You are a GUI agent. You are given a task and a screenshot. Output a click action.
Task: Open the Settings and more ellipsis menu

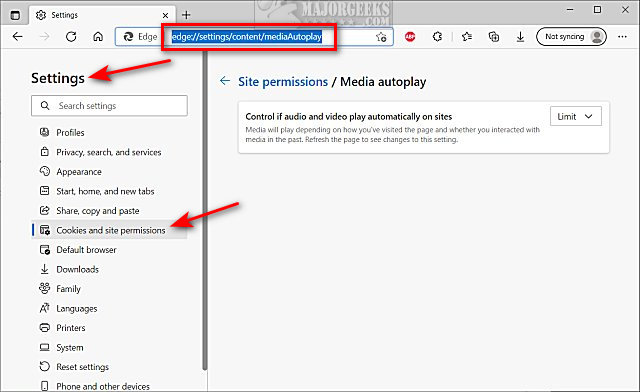[622, 37]
